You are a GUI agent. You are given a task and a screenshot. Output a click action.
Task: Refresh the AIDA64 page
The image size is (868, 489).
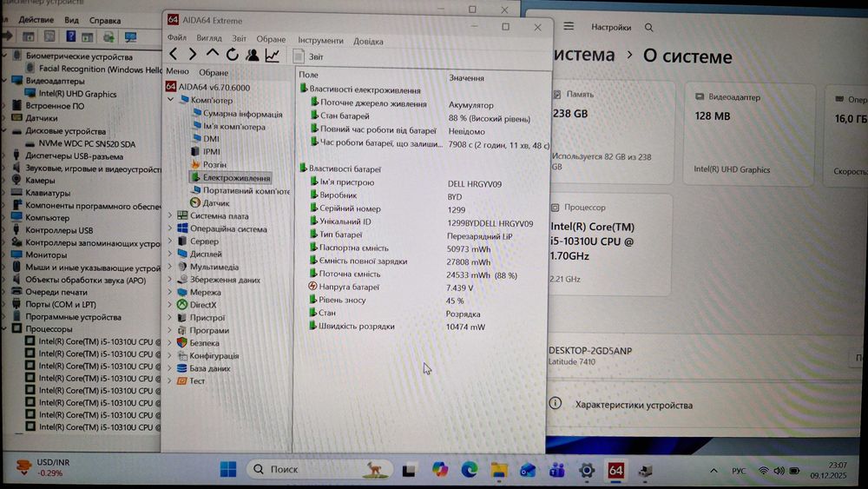[232, 54]
